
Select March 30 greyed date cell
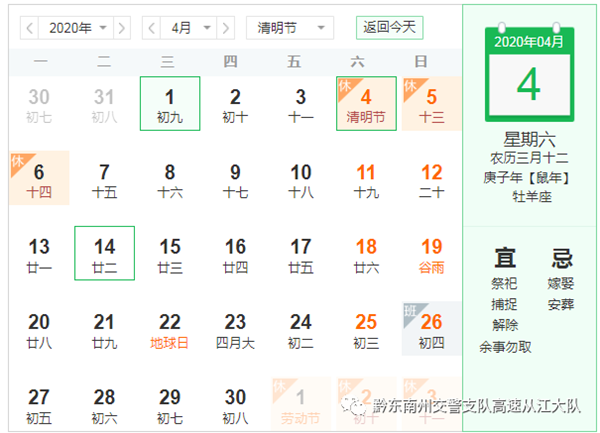pyautogui.click(x=39, y=104)
